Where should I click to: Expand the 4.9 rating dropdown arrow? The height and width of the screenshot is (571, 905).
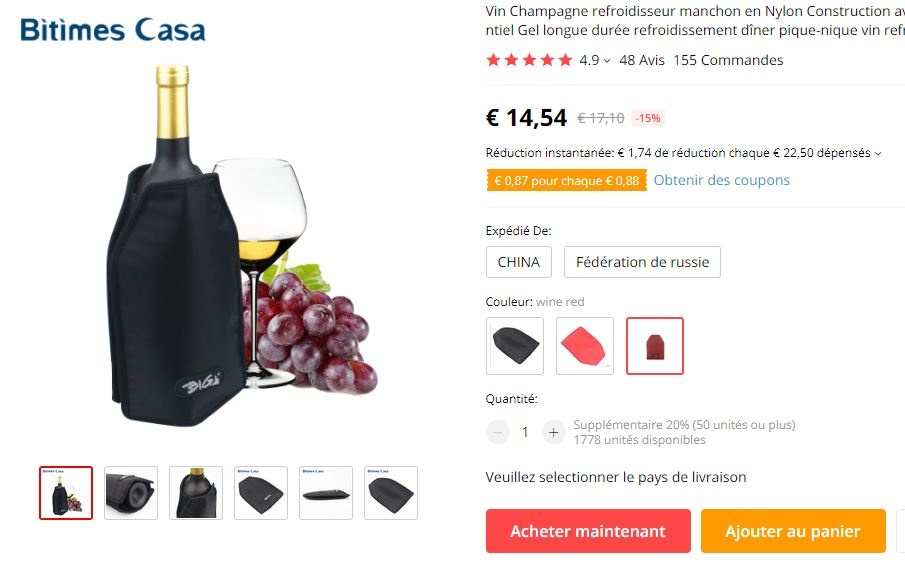click(607, 61)
